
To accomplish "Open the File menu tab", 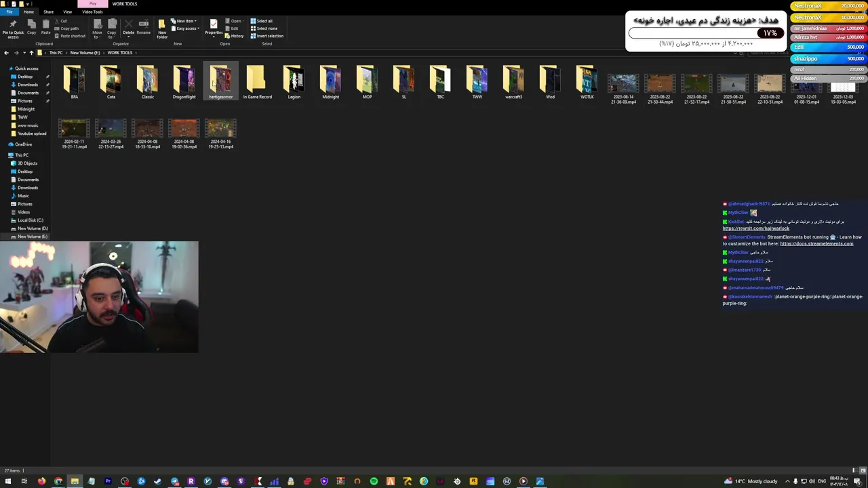I will point(9,12).
